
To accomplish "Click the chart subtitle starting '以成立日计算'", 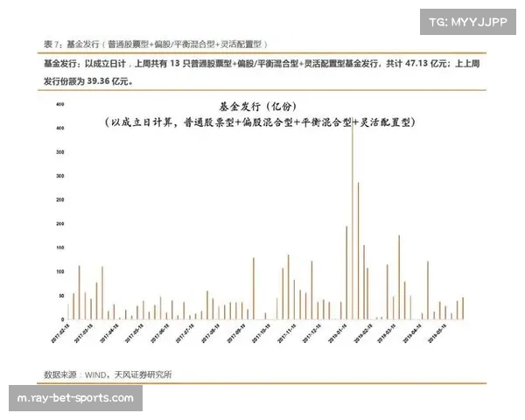I will pyautogui.click(x=260, y=122).
